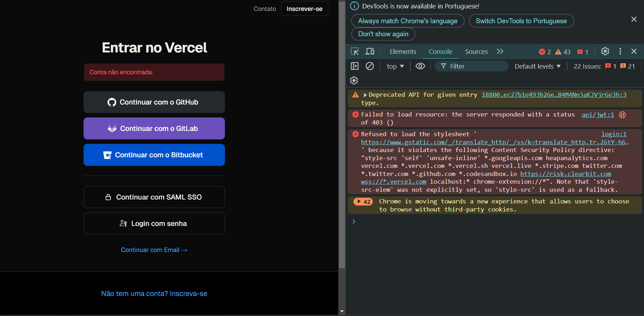Show the console sidebar icon
The width and height of the screenshot is (644, 316).
tap(355, 66)
